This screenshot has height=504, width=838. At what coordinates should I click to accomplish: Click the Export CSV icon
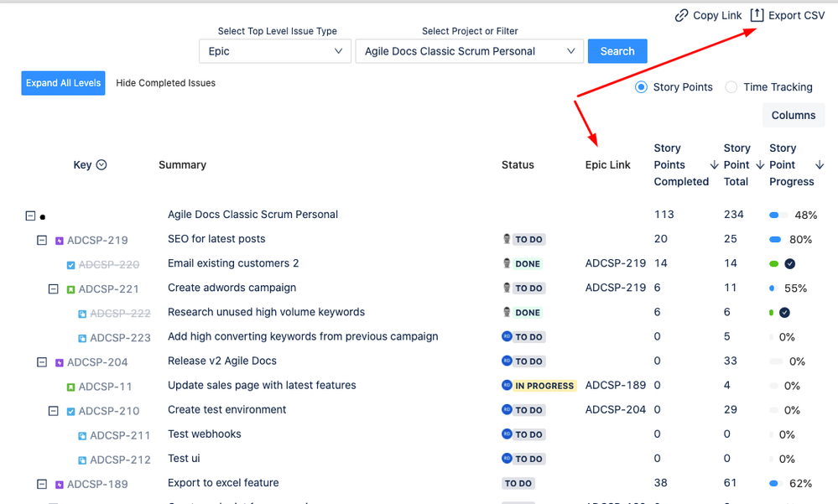point(757,14)
